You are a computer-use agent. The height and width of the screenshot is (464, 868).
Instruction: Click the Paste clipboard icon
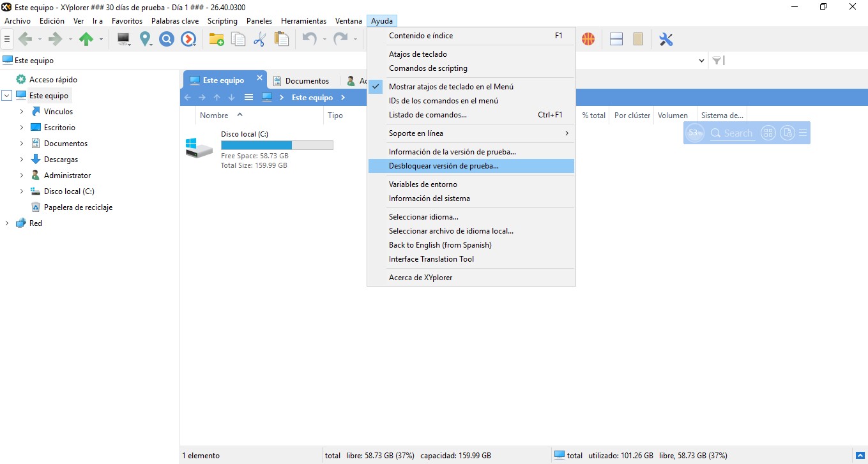(282, 39)
